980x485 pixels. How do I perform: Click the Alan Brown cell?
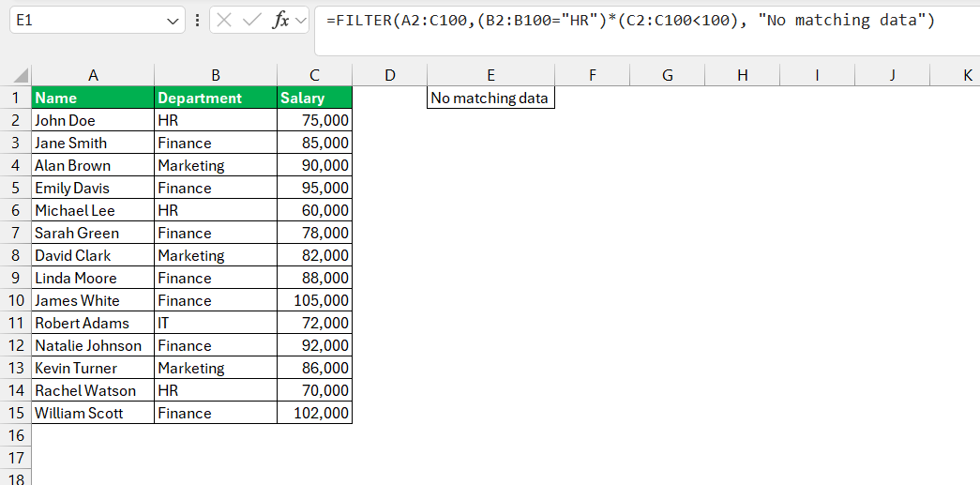[x=93, y=165]
